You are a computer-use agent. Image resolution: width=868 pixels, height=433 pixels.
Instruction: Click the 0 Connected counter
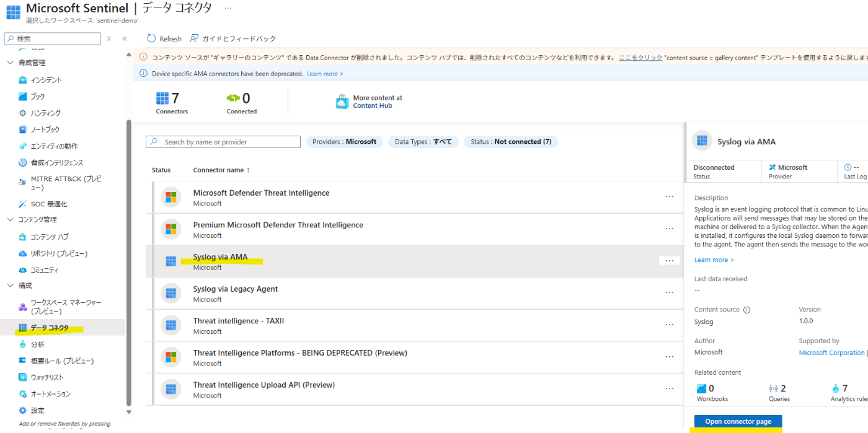[241, 103]
